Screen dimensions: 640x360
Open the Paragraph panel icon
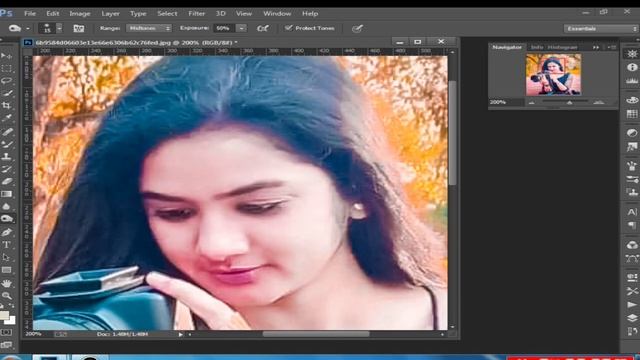(x=632, y=225)
